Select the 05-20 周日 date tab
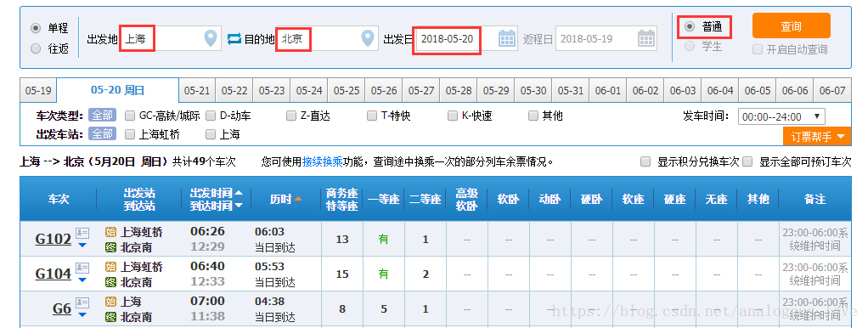Screen dimensions: 868x328 tap(117, 90)
